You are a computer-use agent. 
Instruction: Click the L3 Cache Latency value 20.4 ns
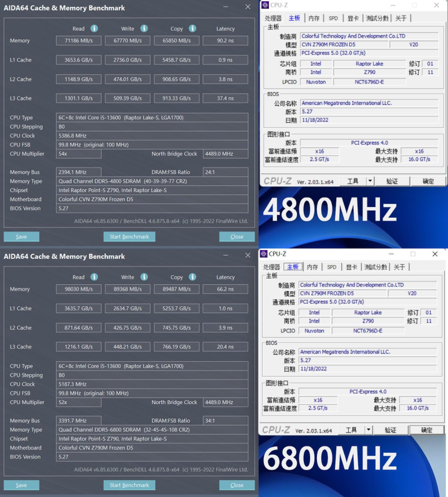(226, 347)
